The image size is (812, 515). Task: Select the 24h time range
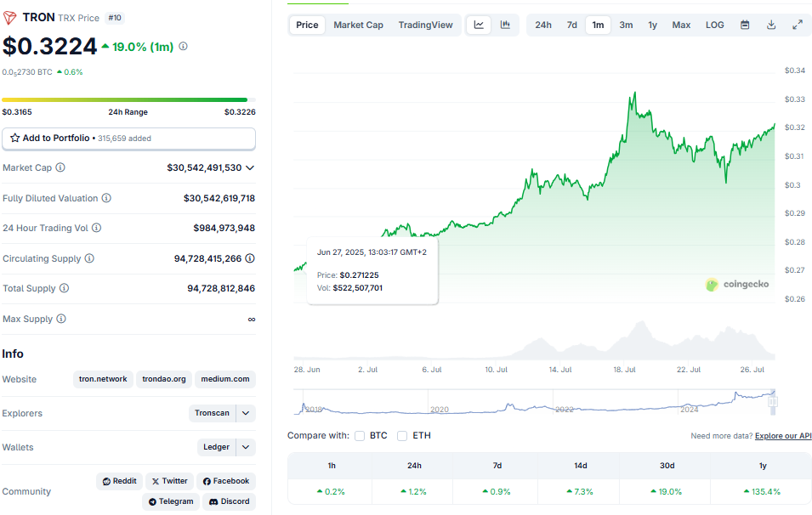(543, 25)
